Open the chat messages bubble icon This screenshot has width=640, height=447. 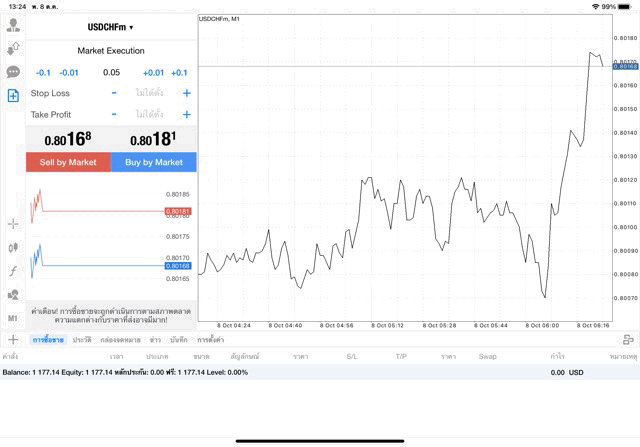[13, 72]
